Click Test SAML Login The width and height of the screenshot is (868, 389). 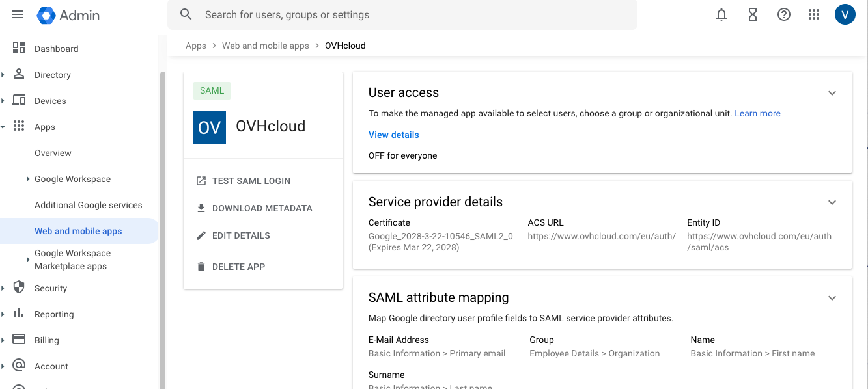click(251, 181)
